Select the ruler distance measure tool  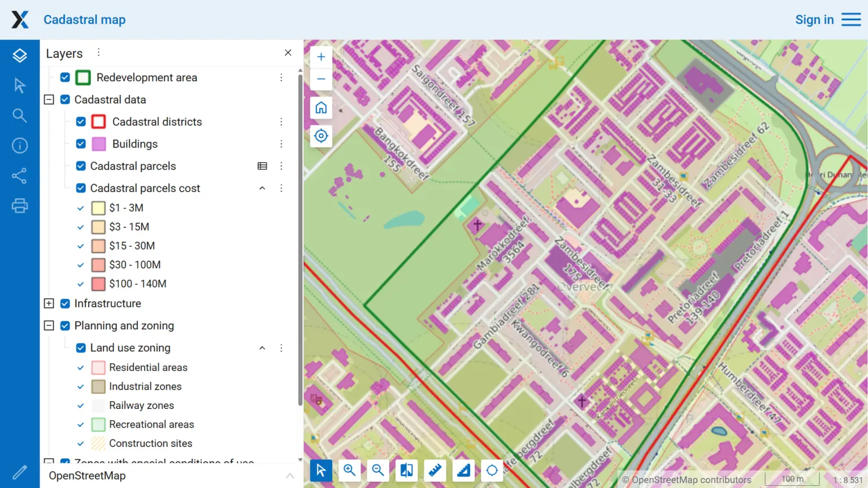click(435, 470)
